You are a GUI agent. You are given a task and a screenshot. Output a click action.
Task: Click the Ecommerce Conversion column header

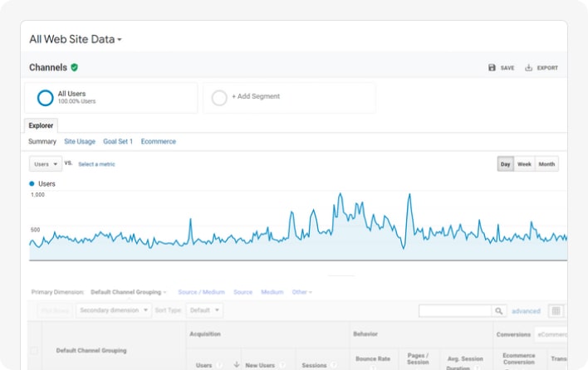pyautogui.click(x=519, y=358)
